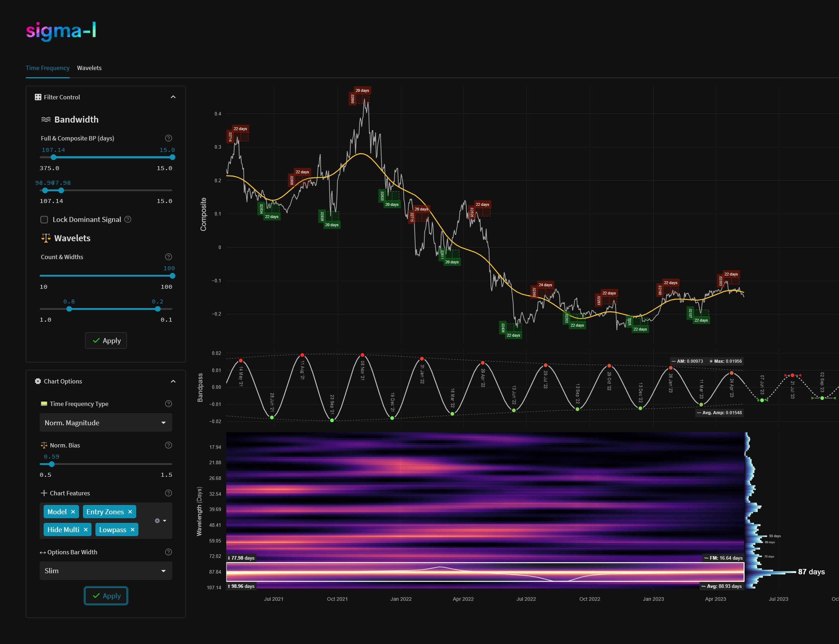Collapse the Chart Options panel

(173, 381)
